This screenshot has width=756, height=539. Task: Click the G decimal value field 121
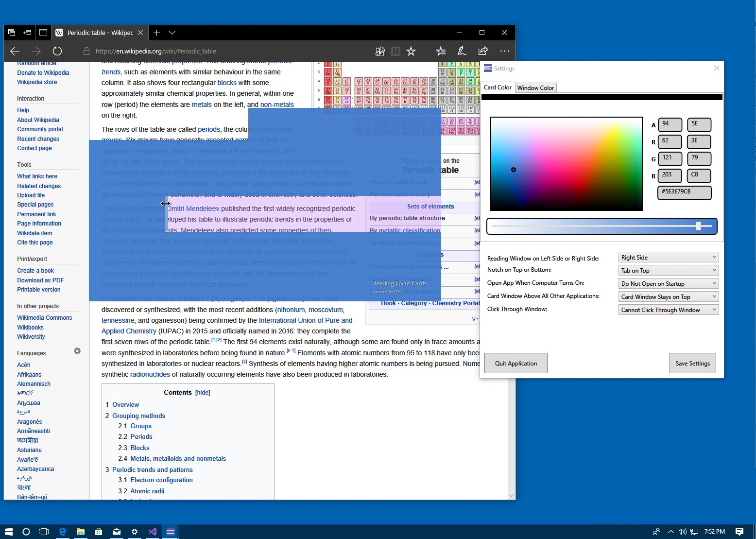click(670, 159)
